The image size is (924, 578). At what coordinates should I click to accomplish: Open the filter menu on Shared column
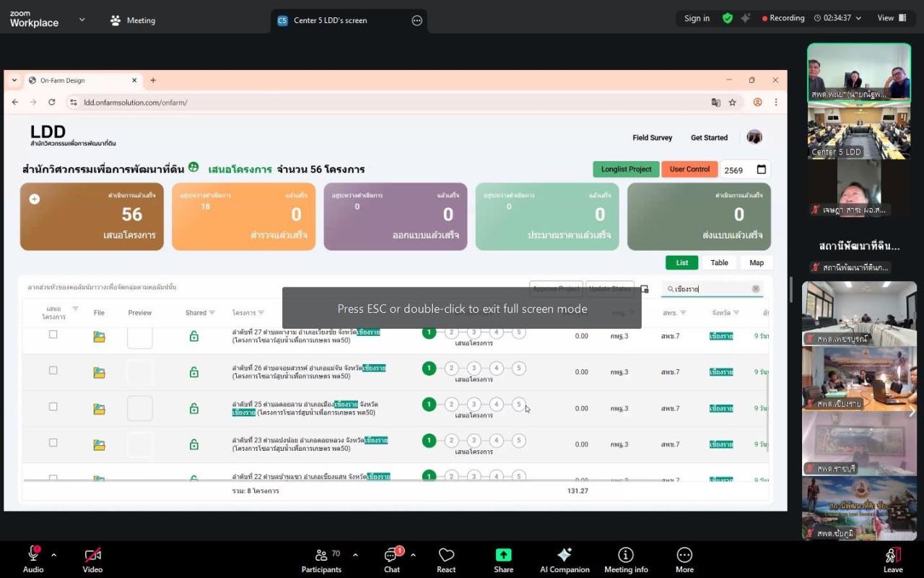point(212,313)
